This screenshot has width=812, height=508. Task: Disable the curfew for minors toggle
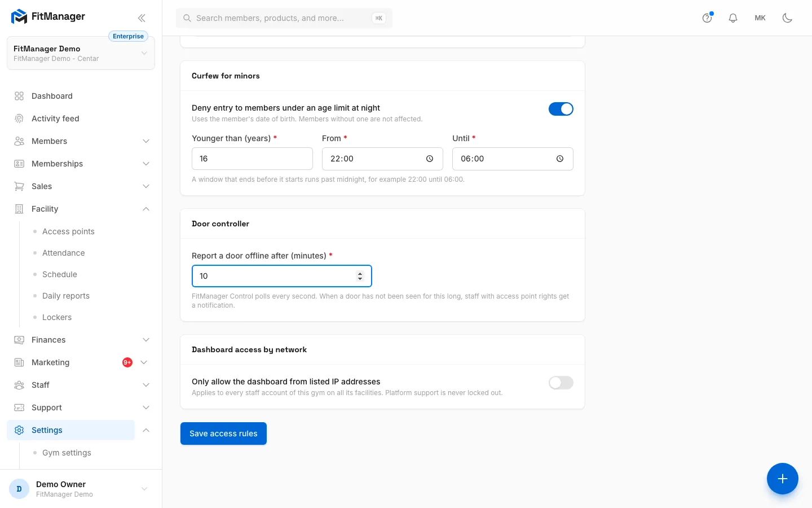(x=561, y=109)
